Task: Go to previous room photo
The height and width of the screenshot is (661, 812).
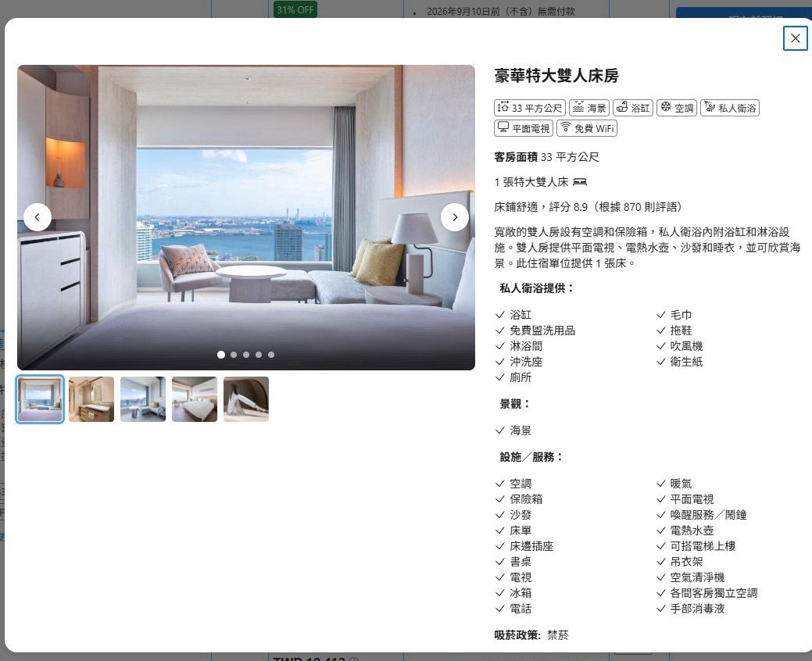Action: pos(38,217)
